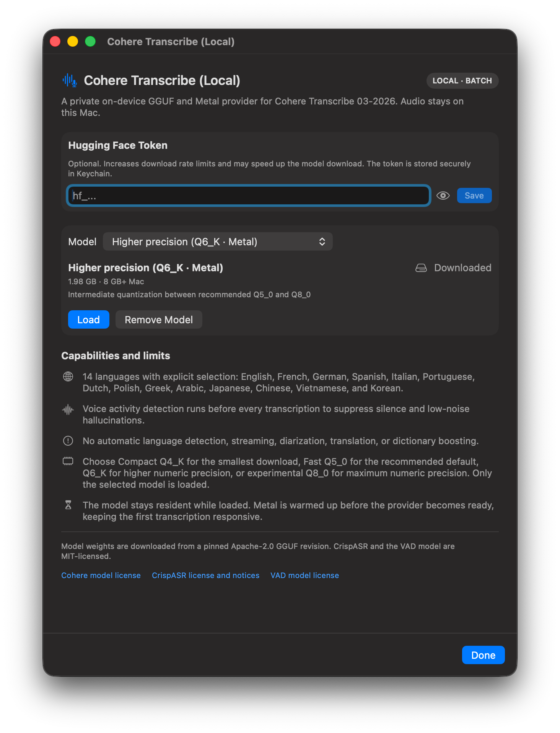Screen dimensions: 560x733
Task: Load the Q6_K model
Action: (x=88, y=319)
